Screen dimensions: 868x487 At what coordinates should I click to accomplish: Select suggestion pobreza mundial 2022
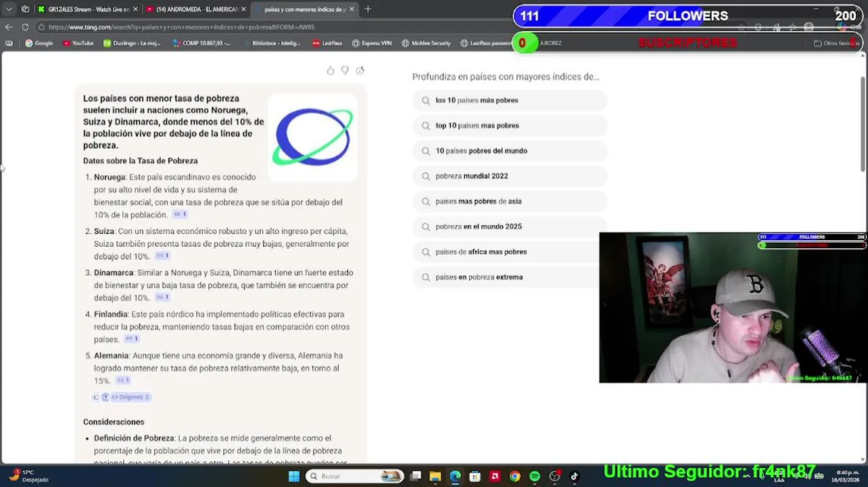pyautogui.click(x=510, y=176)
